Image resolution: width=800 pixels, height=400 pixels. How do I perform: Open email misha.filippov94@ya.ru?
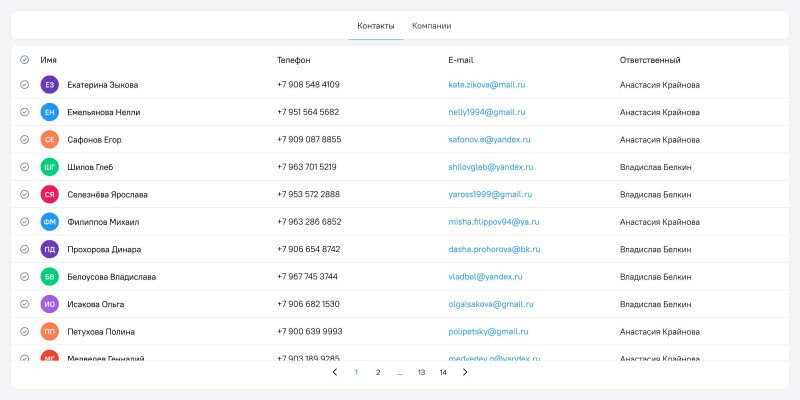click(494, 222)
